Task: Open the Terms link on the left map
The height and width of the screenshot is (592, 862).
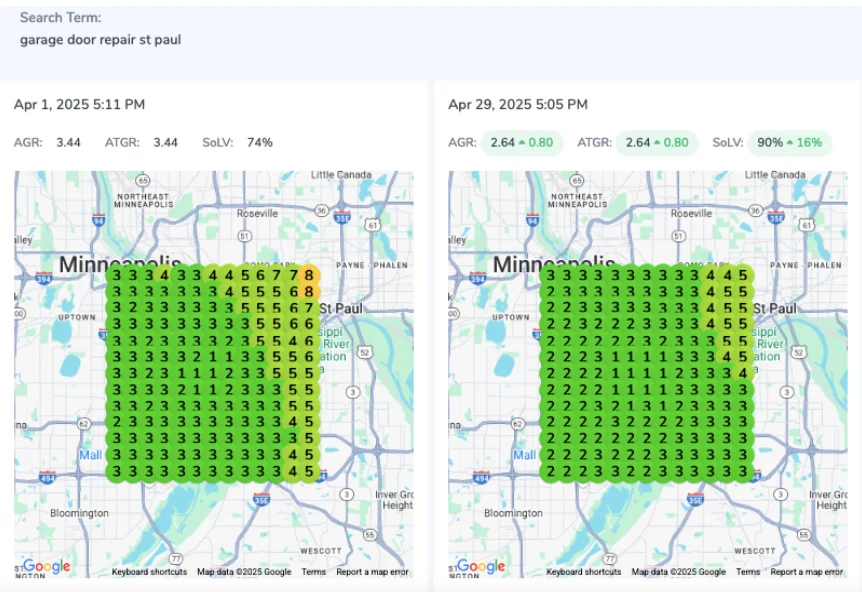Action: tap(314, 572)
